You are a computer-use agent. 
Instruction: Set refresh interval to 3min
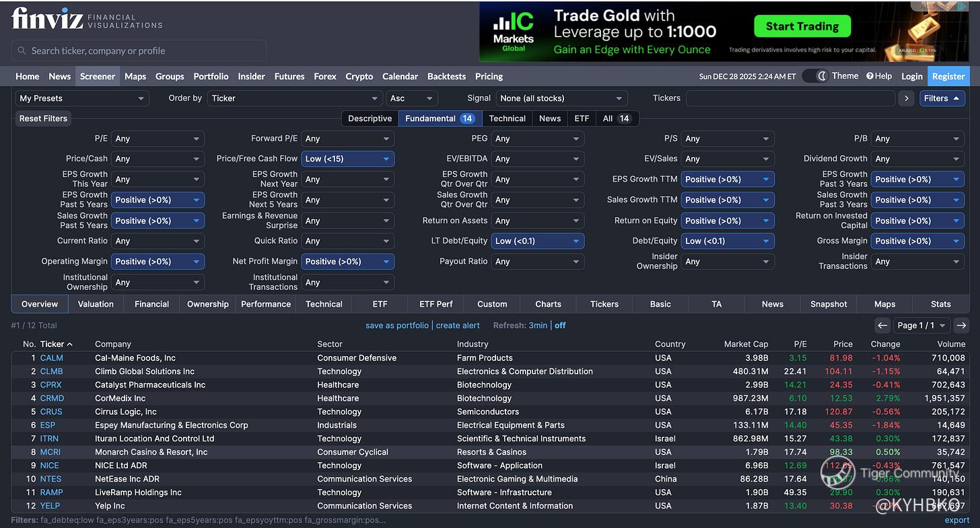[x=537, y=326]
